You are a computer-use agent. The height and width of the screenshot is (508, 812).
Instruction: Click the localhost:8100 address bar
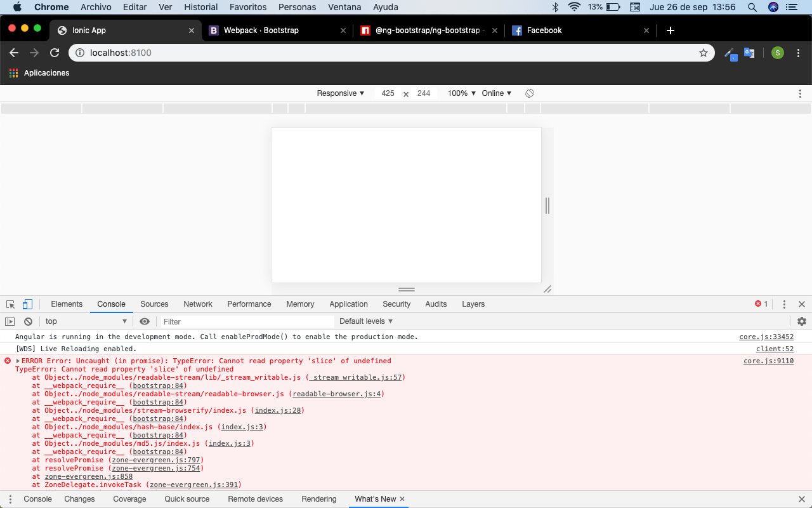coord(392,53)
